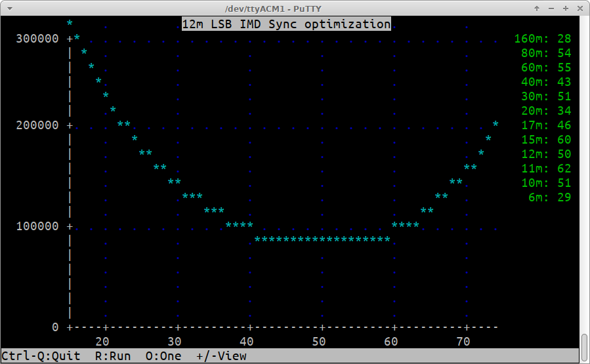Click the R:Run command label
This screenshot has width=590, height=364.
pyautogui.click(x=113, y=356)
